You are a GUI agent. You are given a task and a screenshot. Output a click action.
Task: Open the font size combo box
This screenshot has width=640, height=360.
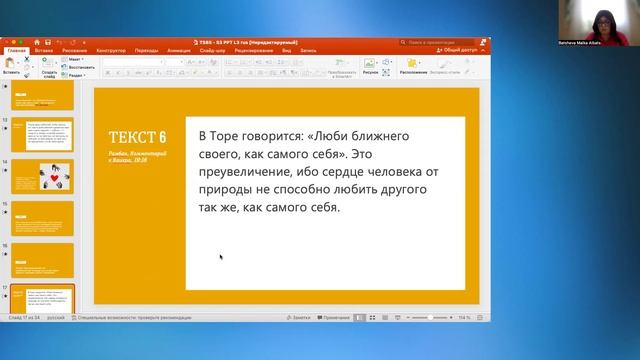click(175, 62)
